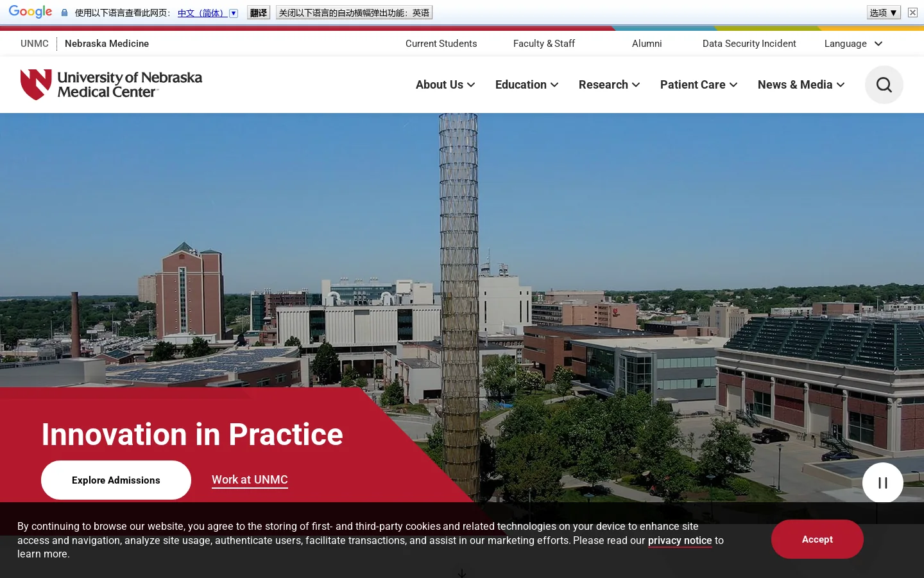The width and height of the screenshot is (924, 578).
Task: Click the 翻译 translate button
Action: pos(259,13)
